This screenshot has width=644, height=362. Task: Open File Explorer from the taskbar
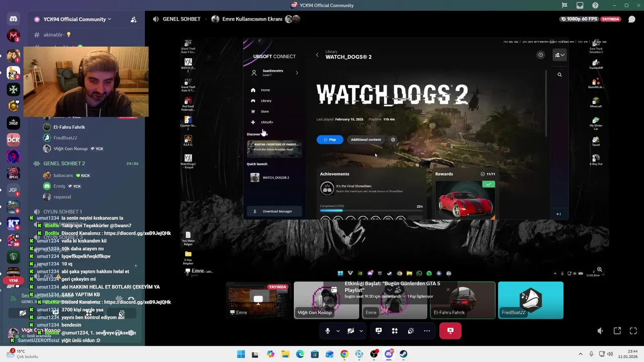(285, 354)
